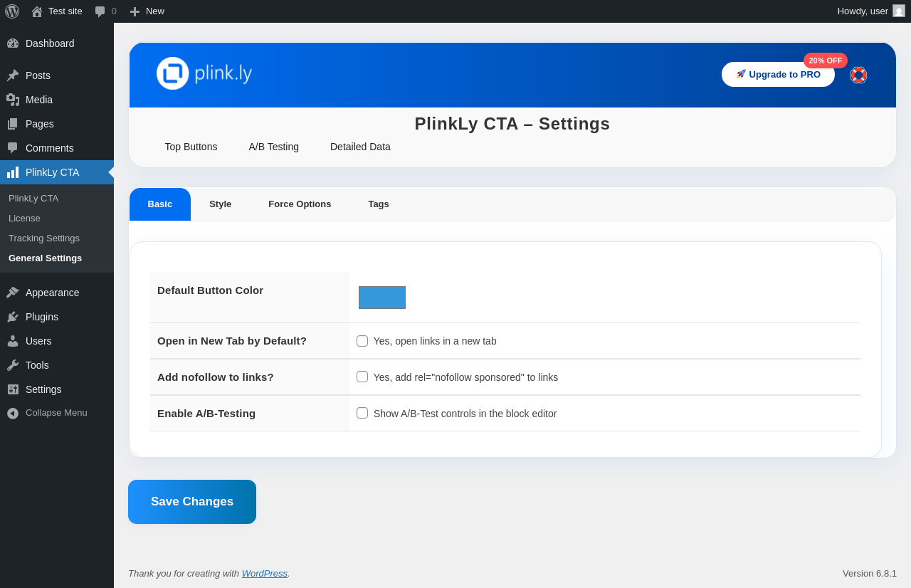The image size is (911, 588).
Task: Click the Default Button Color label
Action: coord(210,290)
